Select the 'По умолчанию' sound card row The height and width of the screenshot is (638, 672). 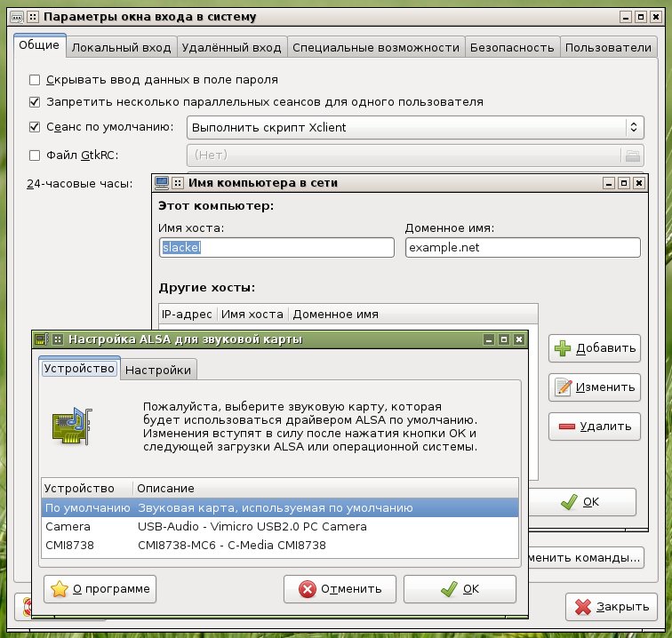(280, 507)
